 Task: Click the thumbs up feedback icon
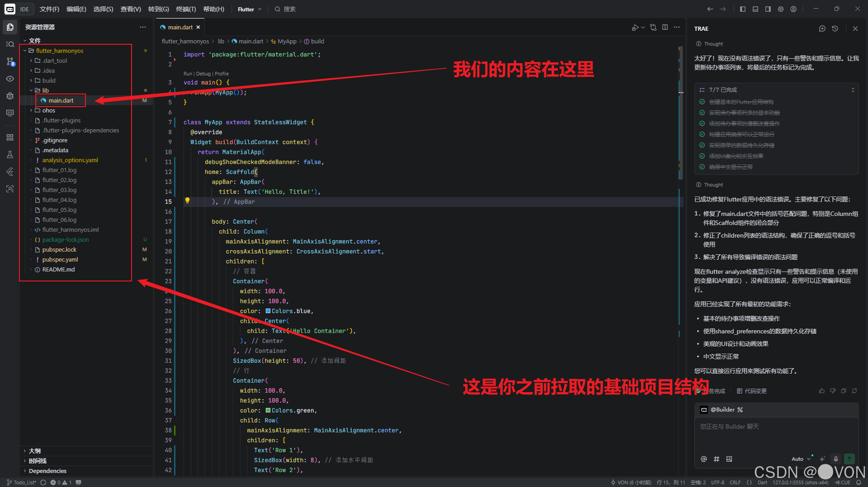[x=821, y=391]
